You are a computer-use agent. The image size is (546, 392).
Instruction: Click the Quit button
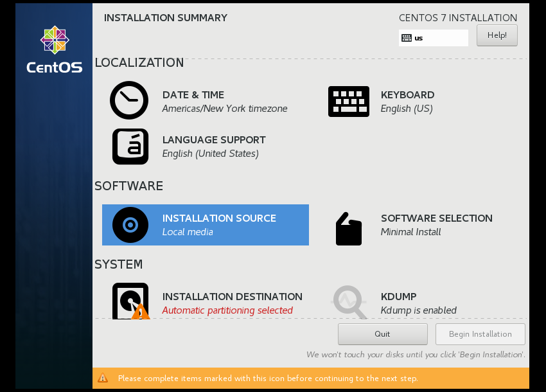pos(382,334)
